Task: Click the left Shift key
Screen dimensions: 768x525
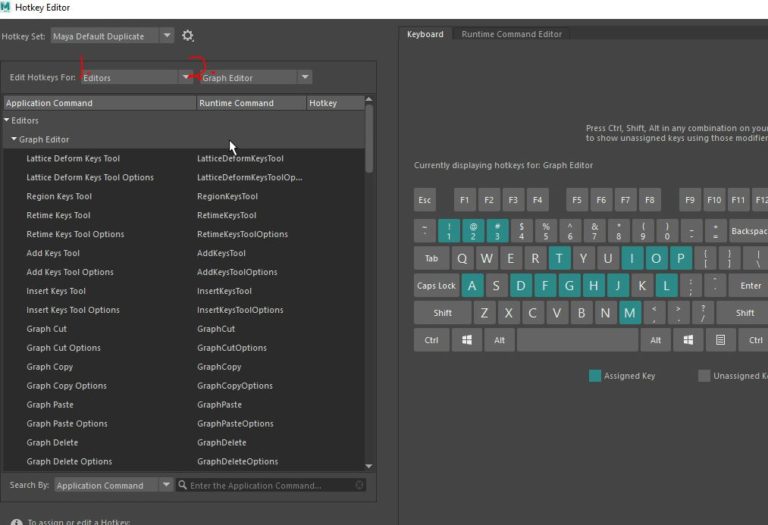Action: 442,312
